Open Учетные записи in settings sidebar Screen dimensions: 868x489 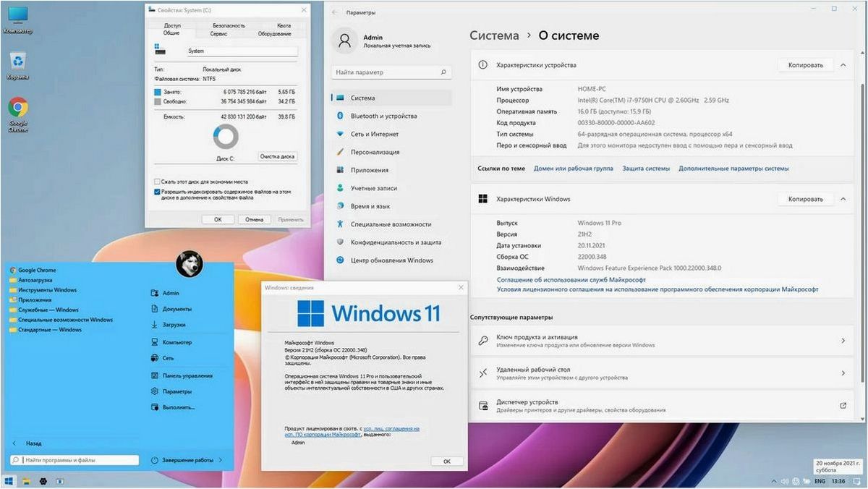point(392,188)
